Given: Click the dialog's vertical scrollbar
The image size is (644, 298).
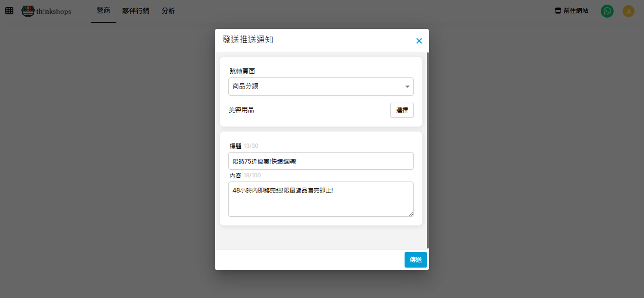Looking at the screenshot, I should (x=428, y=149).
